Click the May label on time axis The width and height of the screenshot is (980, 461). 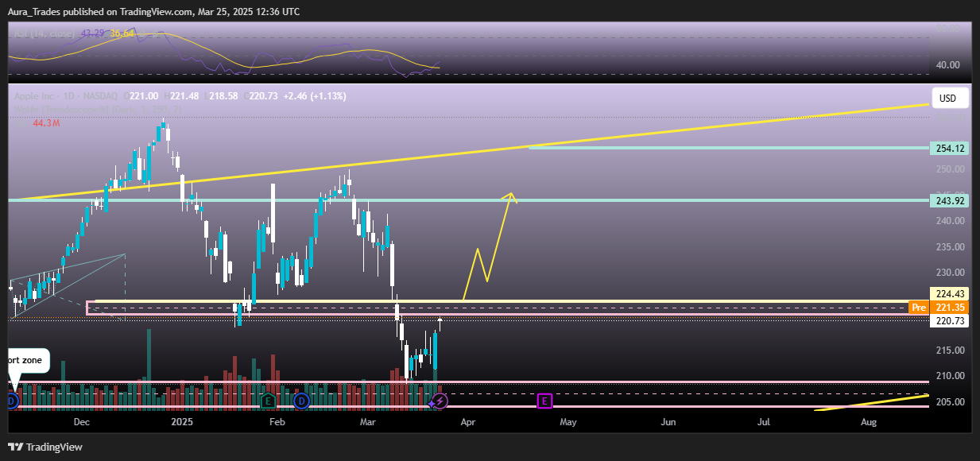567,421
